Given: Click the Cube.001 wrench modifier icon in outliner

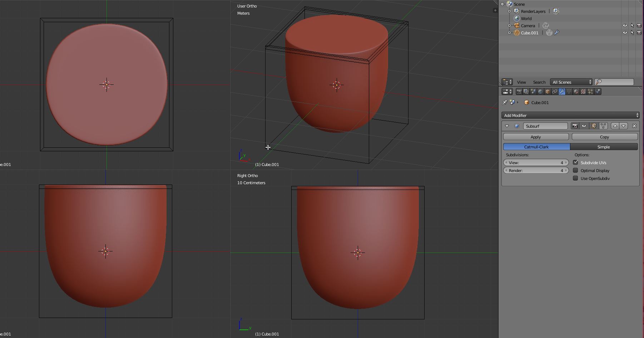Looking at the screenshot, I should [556, 33].
